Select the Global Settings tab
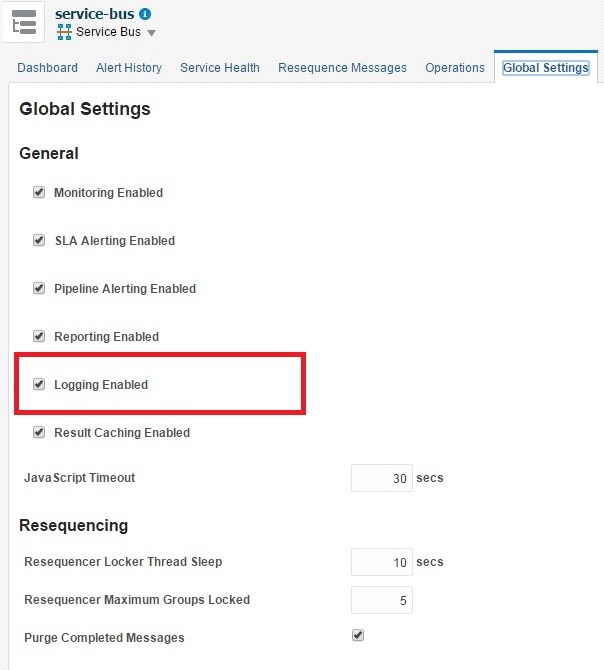604x670 pixels. pos(545,68)
